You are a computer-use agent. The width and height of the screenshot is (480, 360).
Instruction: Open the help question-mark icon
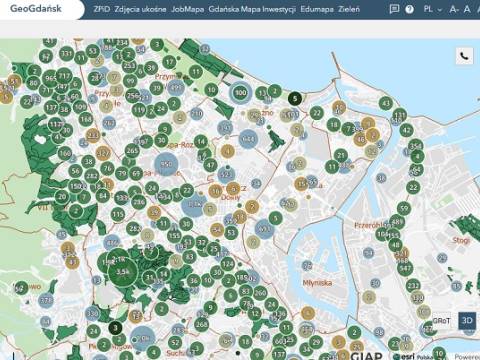click(x=409, y=9)
